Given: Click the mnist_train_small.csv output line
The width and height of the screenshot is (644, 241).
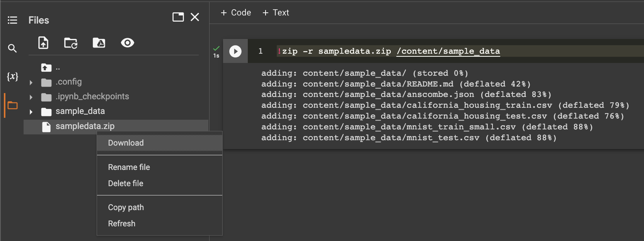Looking at the screenshot, I should [x=427, y=127].
